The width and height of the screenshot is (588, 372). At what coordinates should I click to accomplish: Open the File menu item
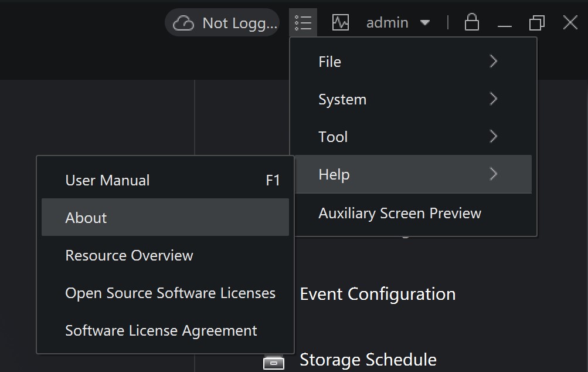click(329, 61)
